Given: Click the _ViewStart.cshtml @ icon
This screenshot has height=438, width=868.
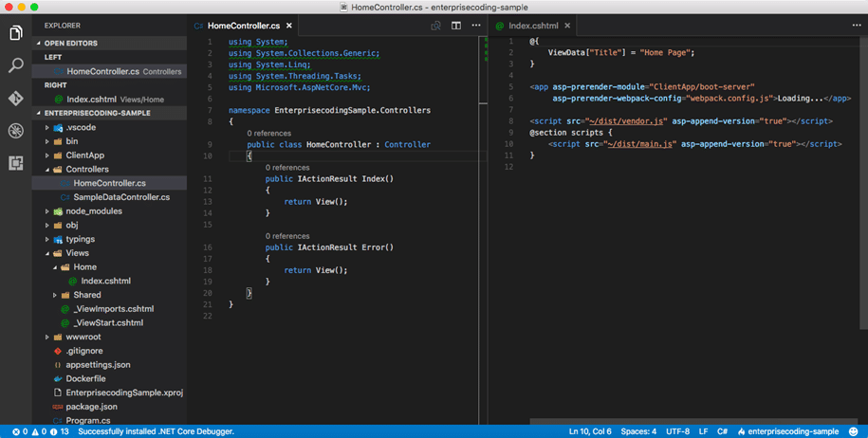Looking at the screenshot, I should pyautogui.click(x=65, y=323).
